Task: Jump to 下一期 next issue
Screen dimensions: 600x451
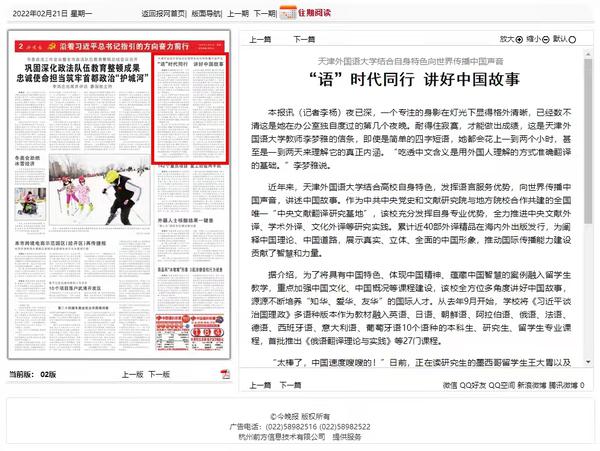Action: pyautogui.click(x=264, y=14)
